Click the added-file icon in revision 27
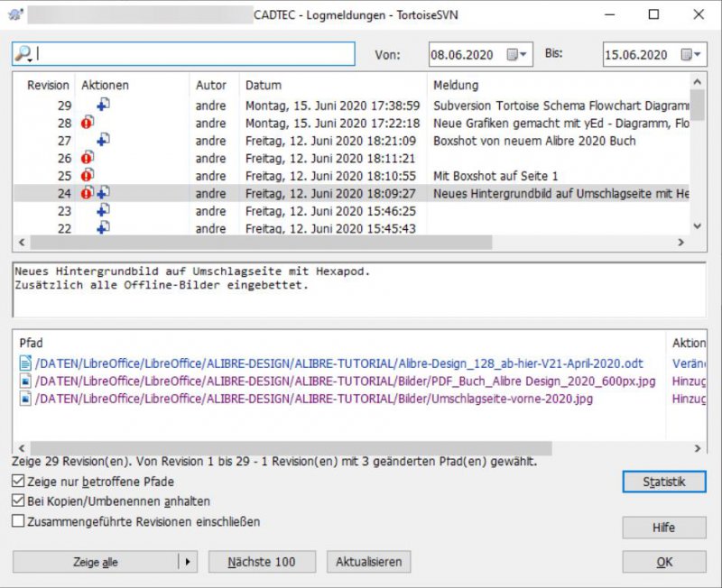Screen dimensions: 722x588 [x=103, y=141]
